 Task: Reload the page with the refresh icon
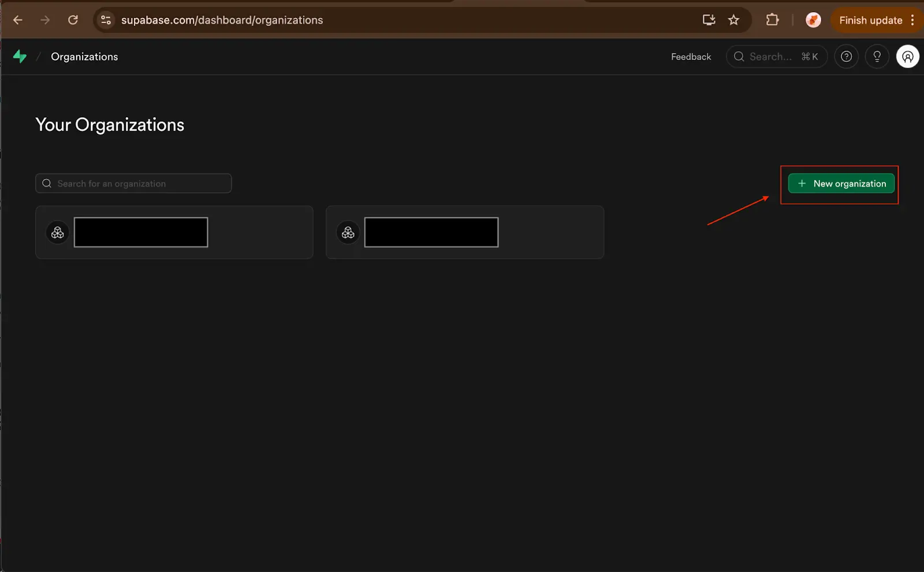point(73,20)
